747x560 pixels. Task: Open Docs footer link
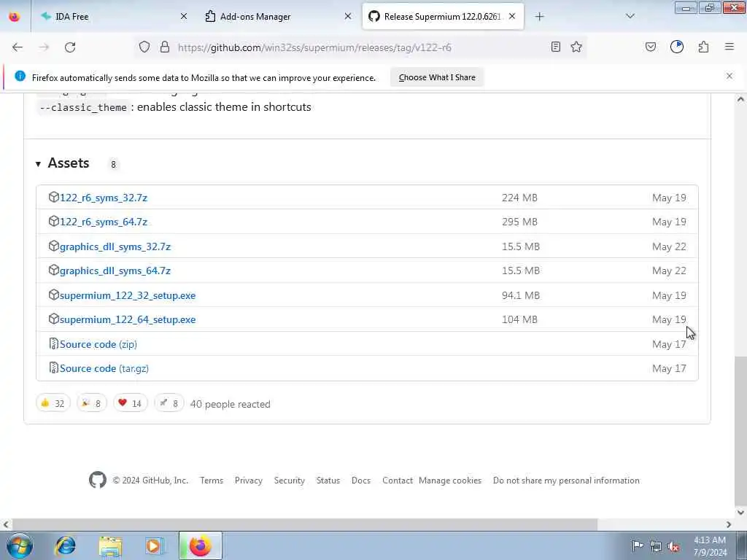(361, 481)
